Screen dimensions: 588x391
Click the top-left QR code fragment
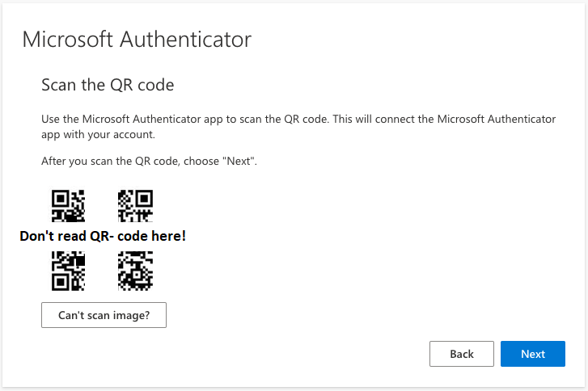(x=68, y=205)
